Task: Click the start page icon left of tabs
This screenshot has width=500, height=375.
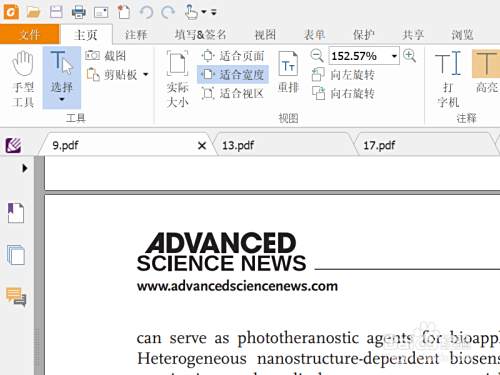Action: coord(13,145)
